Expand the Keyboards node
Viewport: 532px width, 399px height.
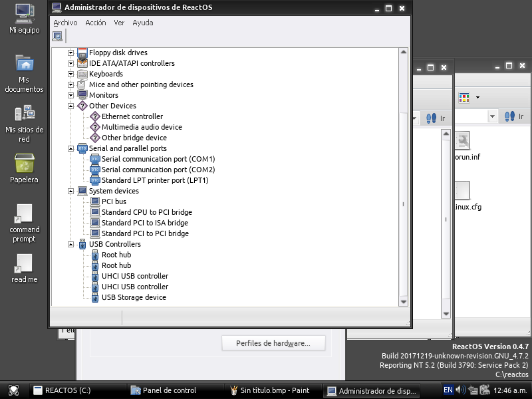[70, 74]
